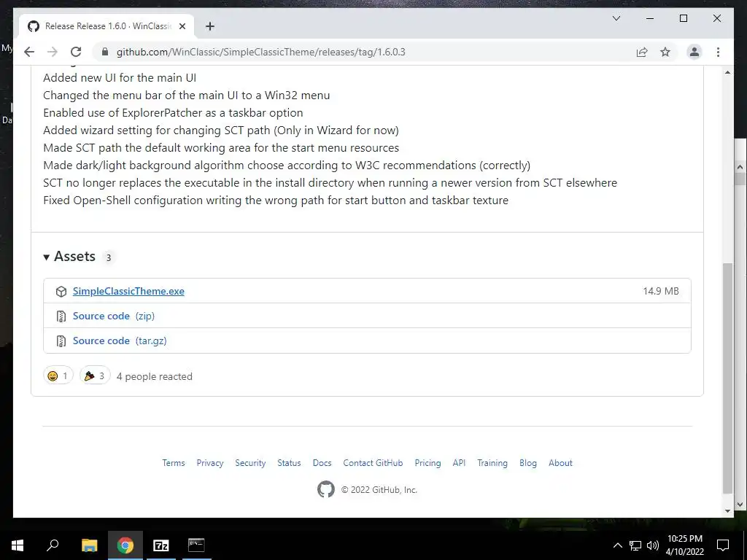The image size is (747, 560).
Task: Open File Explorer from taskbar
Action: coord(89,545)
